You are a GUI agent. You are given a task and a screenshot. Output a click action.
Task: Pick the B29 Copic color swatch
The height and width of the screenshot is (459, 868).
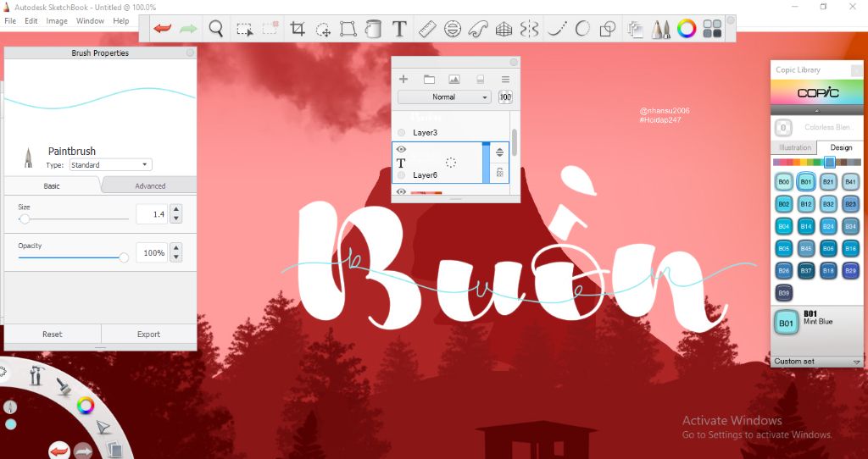pyautogui.click(x=850, y=270)
